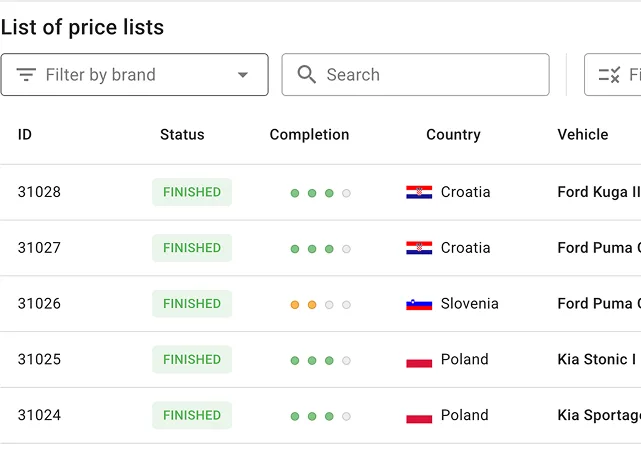Open the Ford Kuga vehicle entry

click(x=598, y=192)
